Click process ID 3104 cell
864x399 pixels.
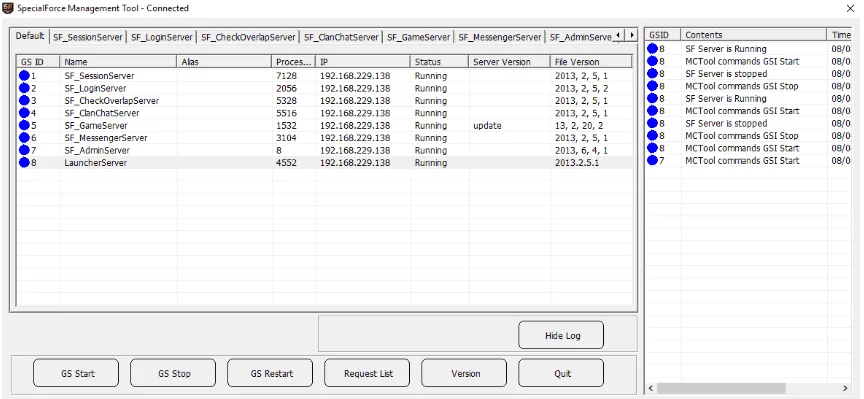[286, 138]
